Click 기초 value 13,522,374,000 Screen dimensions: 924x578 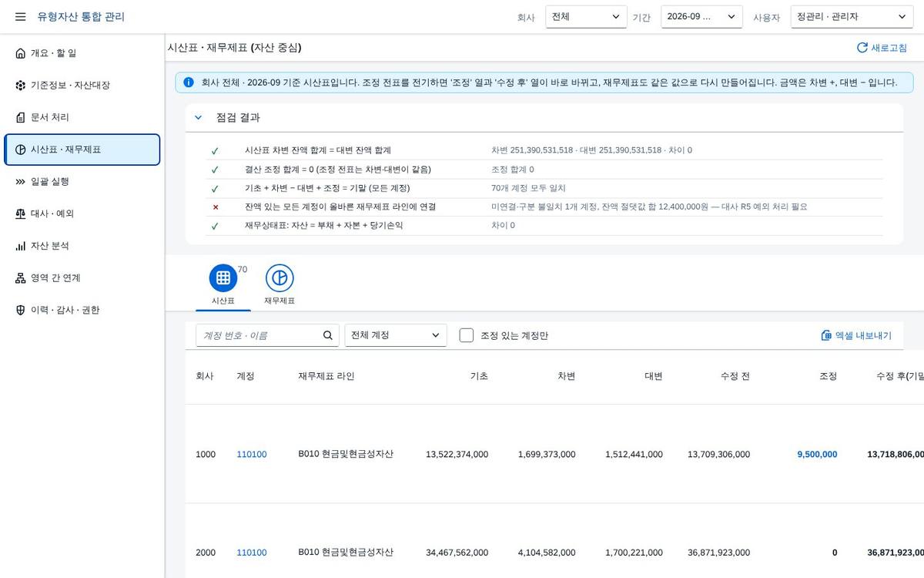457,455
